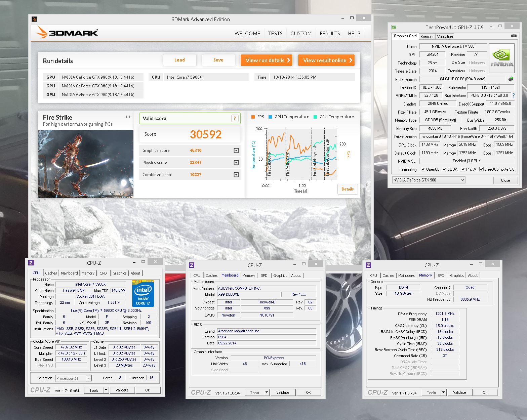Click the Close button in GPU-Z
The height and width of the screenshot is (420, 527).
pos(505,180)
